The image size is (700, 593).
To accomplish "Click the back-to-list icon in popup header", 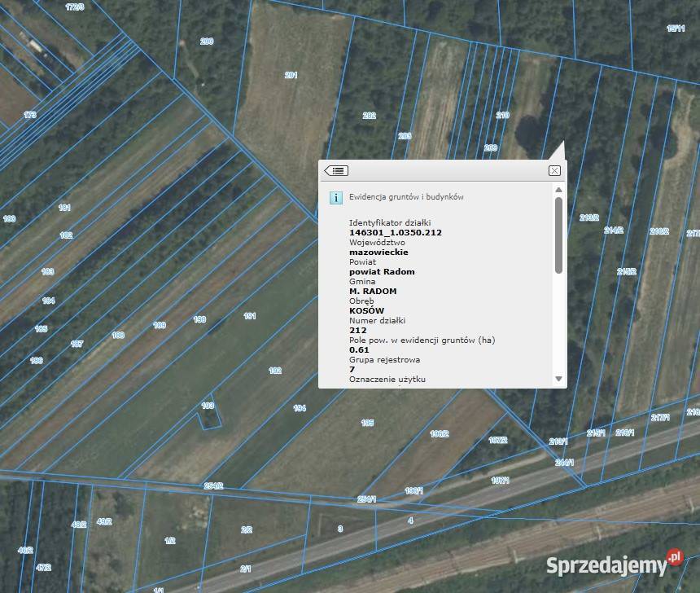I will (336, 170).
